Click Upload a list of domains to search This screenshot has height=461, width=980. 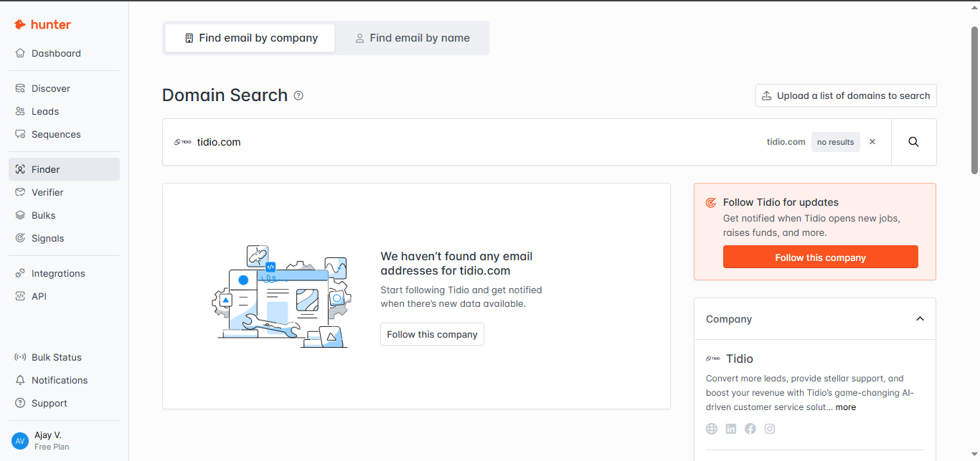tap(846, 95)
